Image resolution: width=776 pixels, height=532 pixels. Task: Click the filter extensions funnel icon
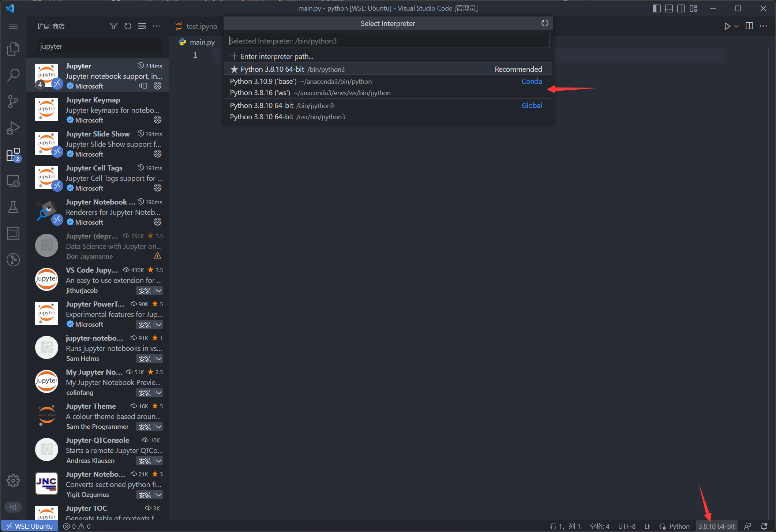pyautogui.click(x=113, y=26)
